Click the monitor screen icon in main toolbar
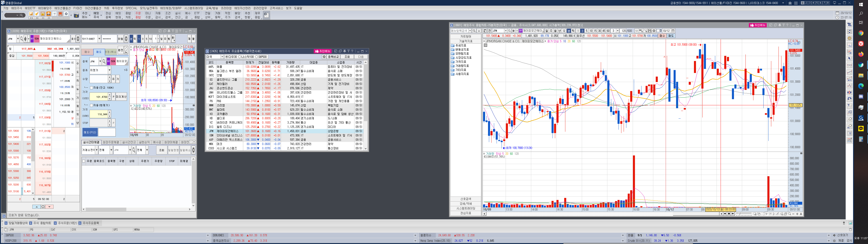 pos(60,14)
